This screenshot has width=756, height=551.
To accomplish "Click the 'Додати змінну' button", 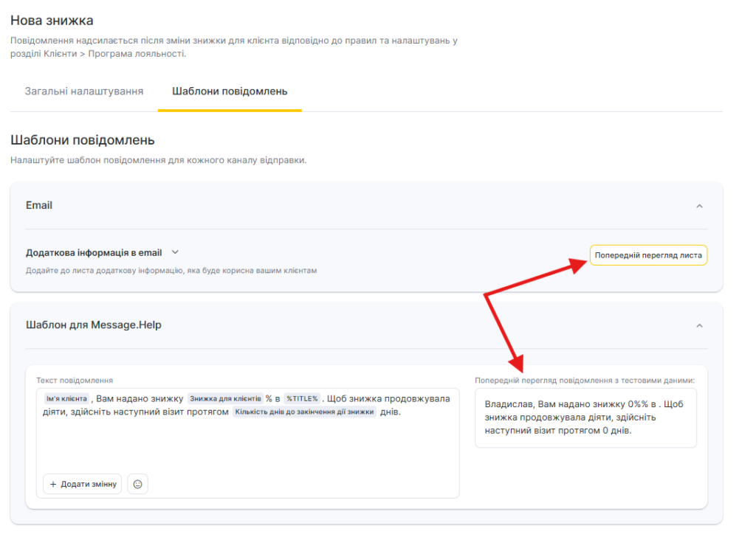I will pos(82,484).
